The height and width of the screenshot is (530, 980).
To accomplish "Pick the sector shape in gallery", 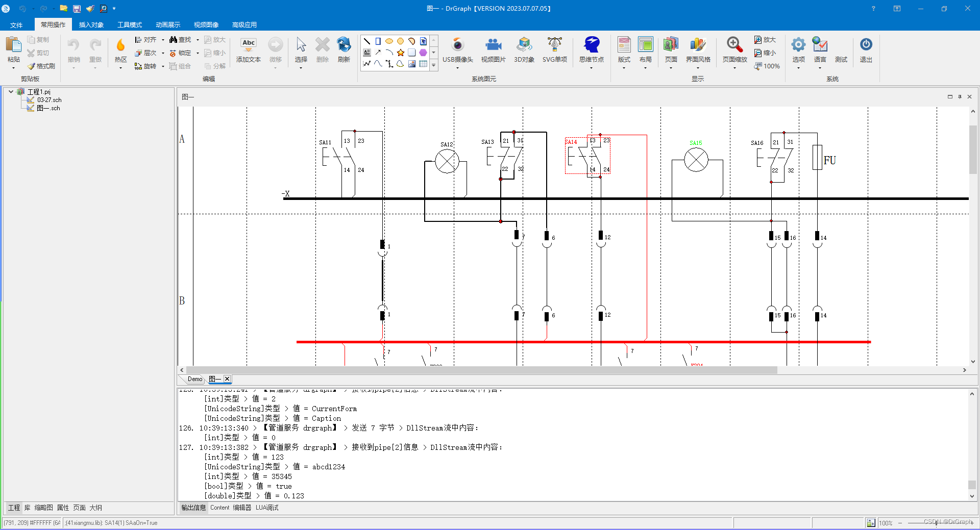I will point(412,41).
